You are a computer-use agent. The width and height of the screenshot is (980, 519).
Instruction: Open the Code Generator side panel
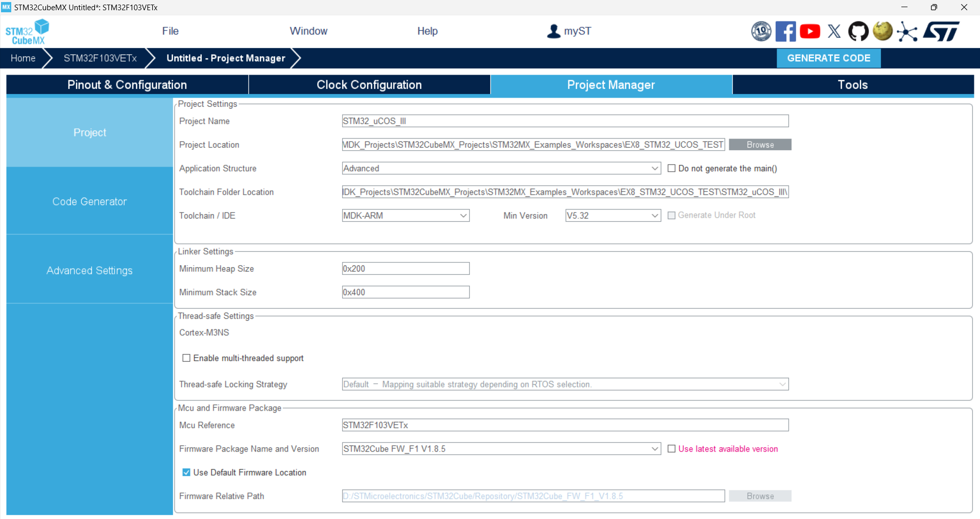90,202
